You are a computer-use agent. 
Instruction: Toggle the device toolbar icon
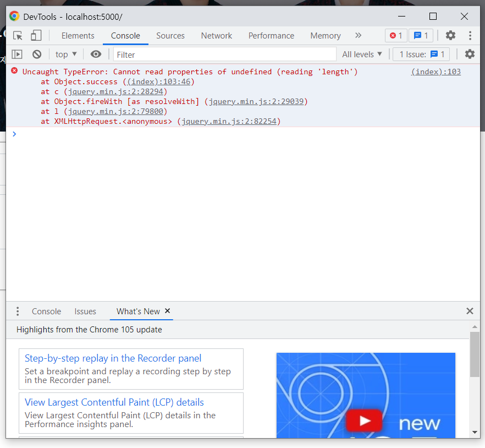[x=36, y=36]
